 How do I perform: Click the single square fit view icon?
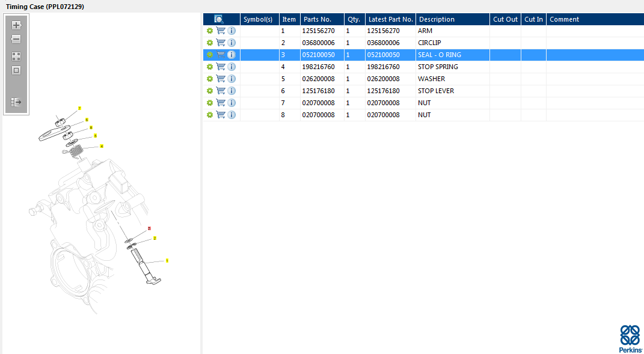click(16, 70)
